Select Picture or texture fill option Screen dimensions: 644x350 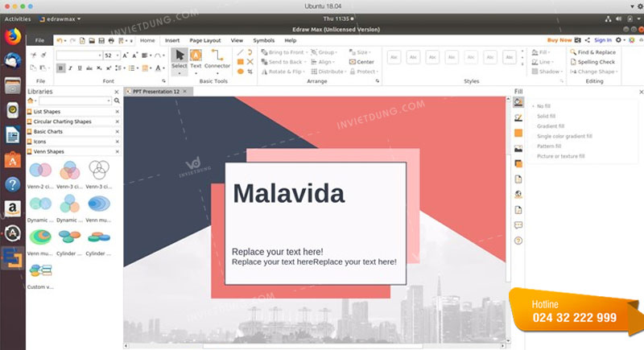tap(560, 156)
